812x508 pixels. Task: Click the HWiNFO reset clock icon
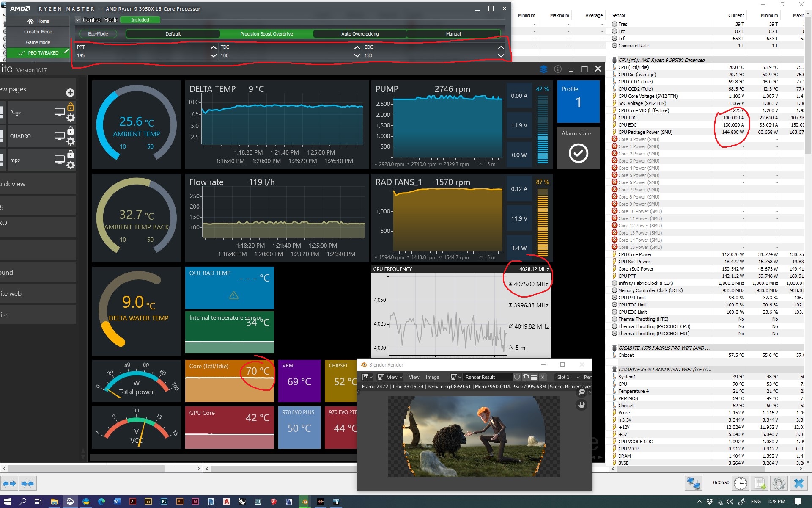[740, 483]
